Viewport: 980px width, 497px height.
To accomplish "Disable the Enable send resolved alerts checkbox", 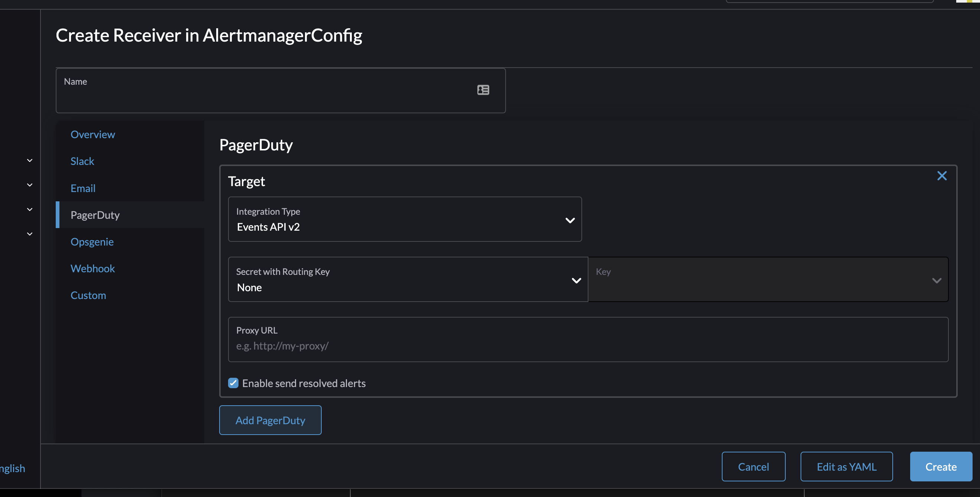I will point(233,383).
